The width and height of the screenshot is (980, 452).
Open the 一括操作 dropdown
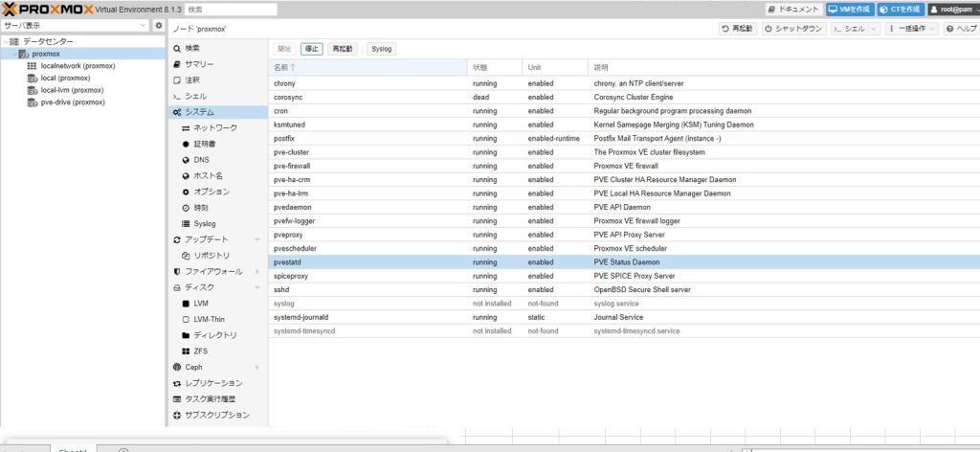[912, 29]
